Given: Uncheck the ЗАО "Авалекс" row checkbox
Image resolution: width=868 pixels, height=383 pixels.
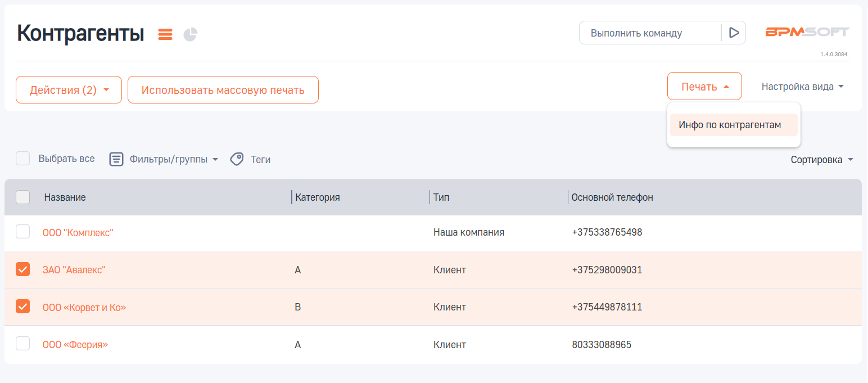Looking at the screenshot, I should (23, 269).
